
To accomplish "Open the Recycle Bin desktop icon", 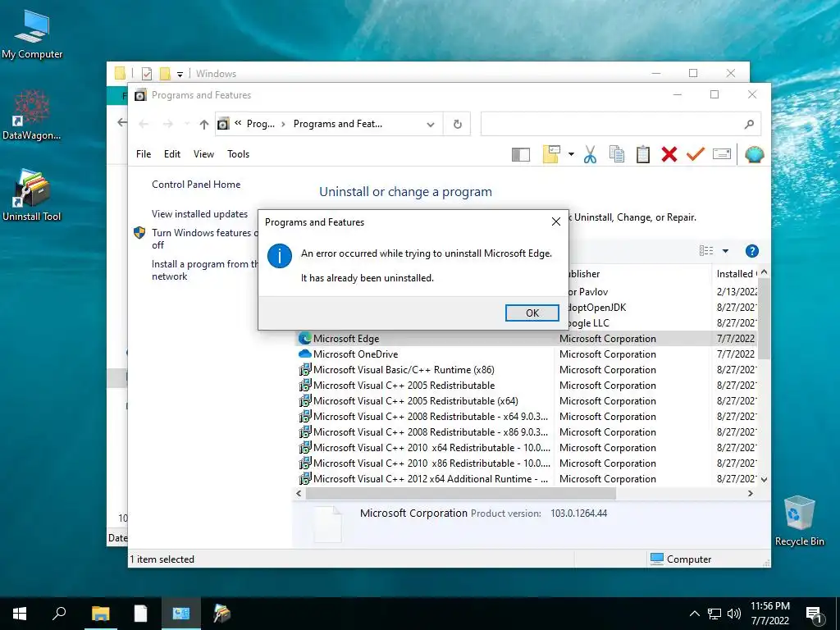I will point(799,521).
